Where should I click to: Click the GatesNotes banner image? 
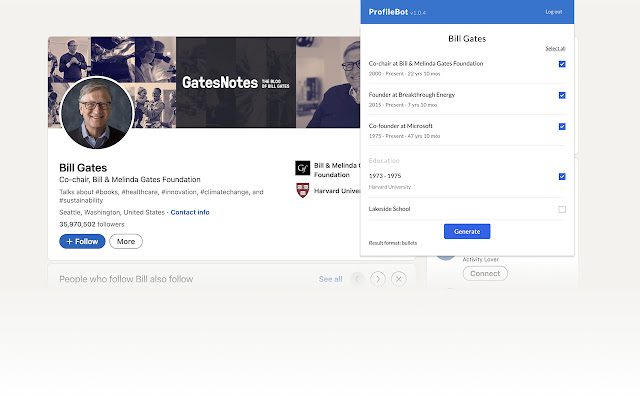[236, 82]
